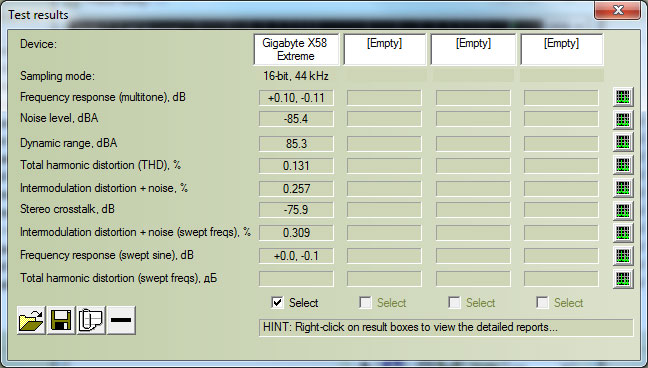Click the minus delete results icon

point(121,320)
